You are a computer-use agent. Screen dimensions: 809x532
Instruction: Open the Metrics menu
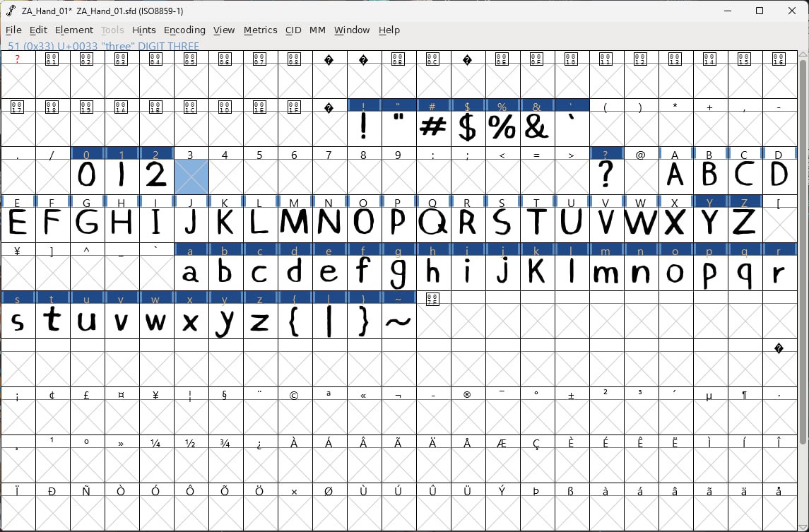[260, 30]
